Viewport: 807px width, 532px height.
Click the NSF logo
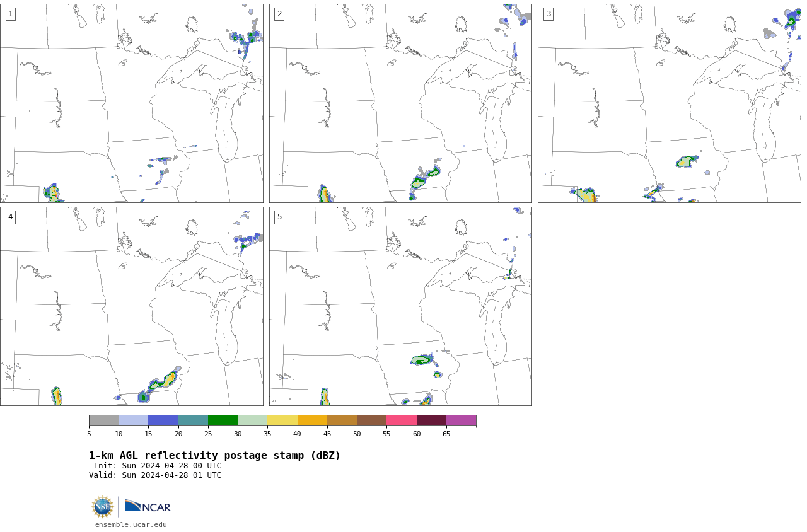click(x=102, y=507)
